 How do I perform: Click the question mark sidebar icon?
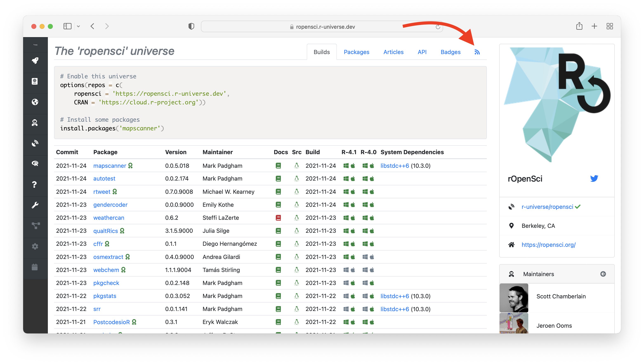(34, 185)
